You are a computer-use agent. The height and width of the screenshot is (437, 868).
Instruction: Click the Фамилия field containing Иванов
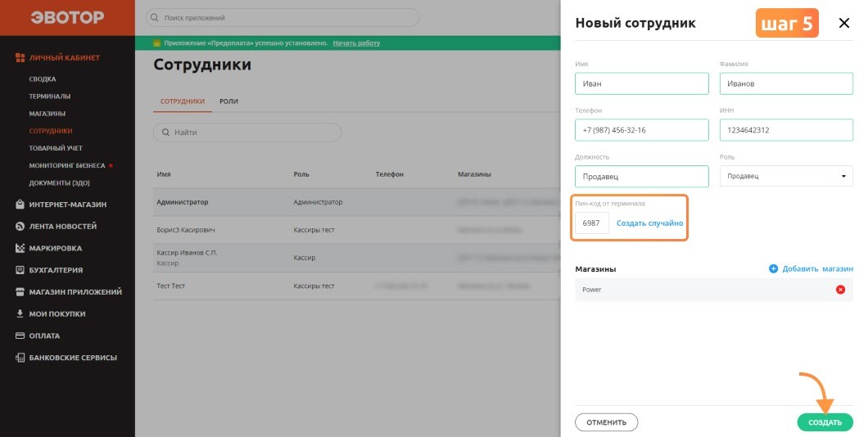786,83
